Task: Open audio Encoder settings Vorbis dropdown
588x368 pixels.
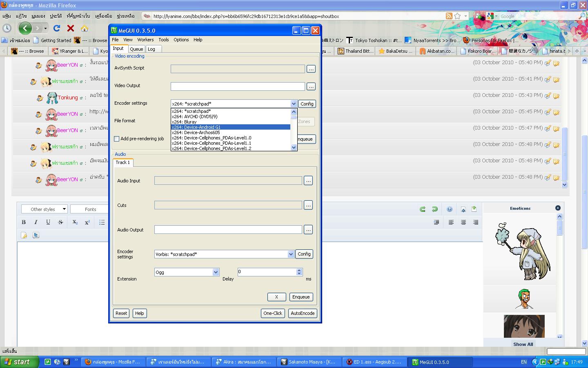Action: 291,254
